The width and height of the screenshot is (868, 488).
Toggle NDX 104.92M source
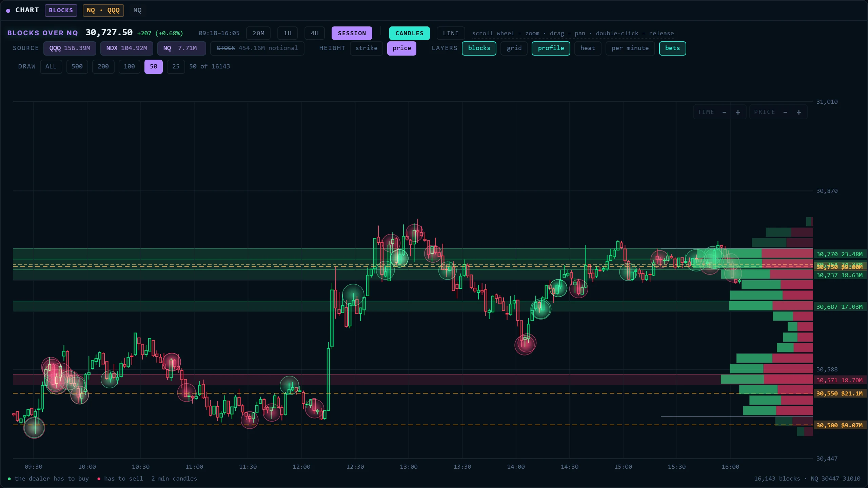(x=127, y=48)
